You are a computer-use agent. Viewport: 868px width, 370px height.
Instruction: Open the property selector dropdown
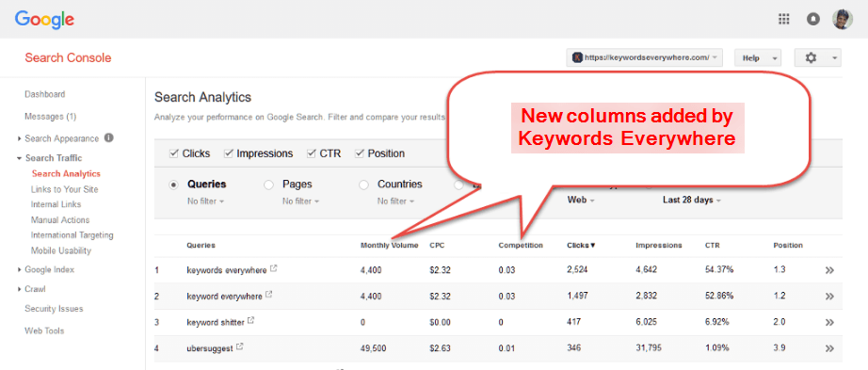[644, 57]
